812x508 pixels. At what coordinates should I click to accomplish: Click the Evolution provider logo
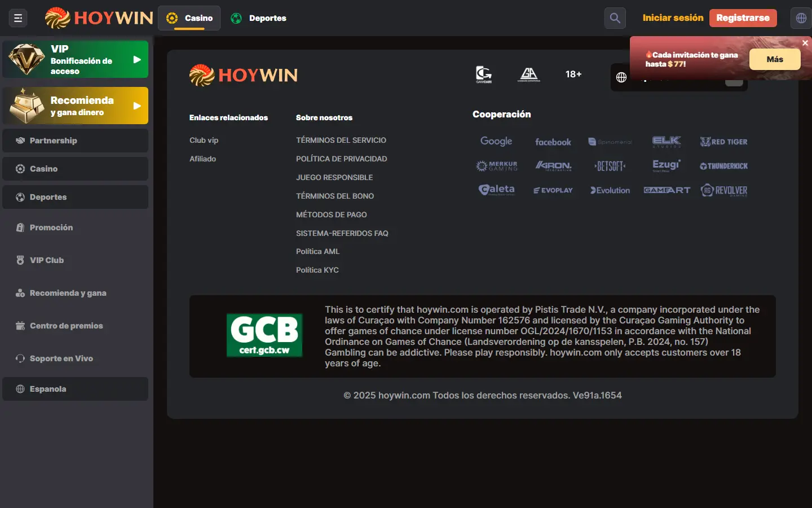[610, 190]
